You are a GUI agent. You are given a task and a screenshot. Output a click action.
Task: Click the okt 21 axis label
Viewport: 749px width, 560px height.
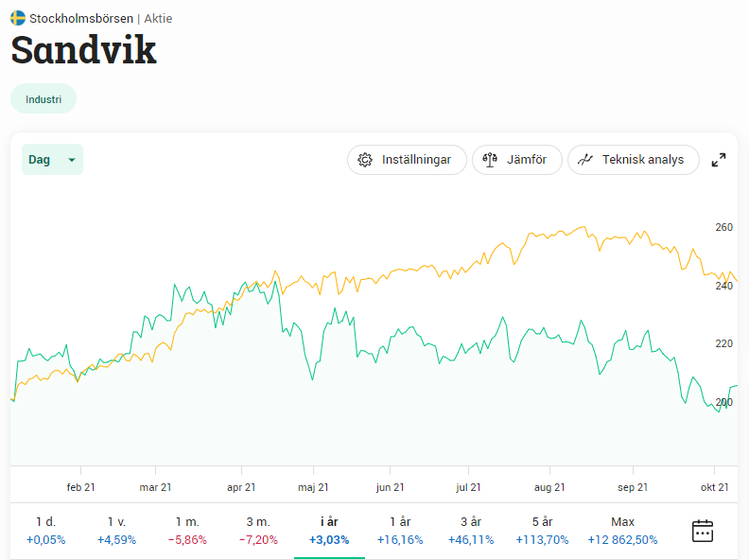point(715,487)
